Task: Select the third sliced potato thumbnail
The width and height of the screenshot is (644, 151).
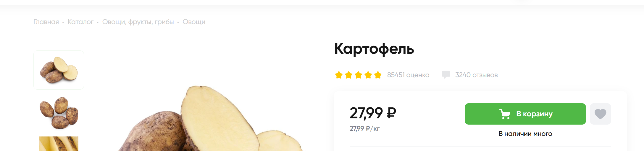Action: [x=59, y=144]
